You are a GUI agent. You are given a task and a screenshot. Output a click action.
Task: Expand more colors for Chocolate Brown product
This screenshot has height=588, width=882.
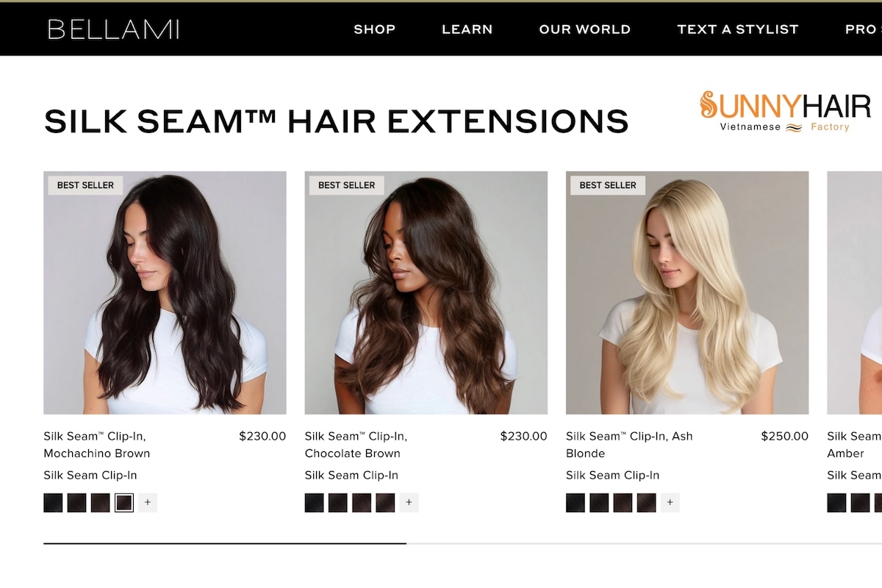[409, 503]
